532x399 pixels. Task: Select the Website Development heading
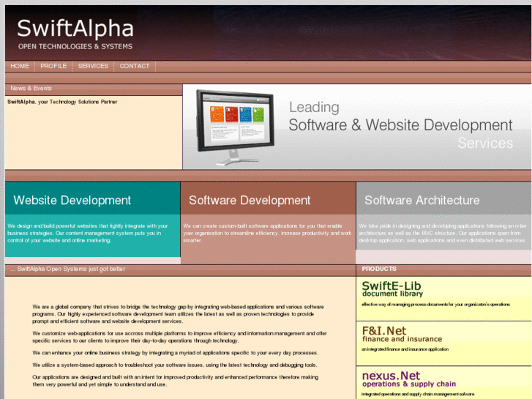click(72, 200)
